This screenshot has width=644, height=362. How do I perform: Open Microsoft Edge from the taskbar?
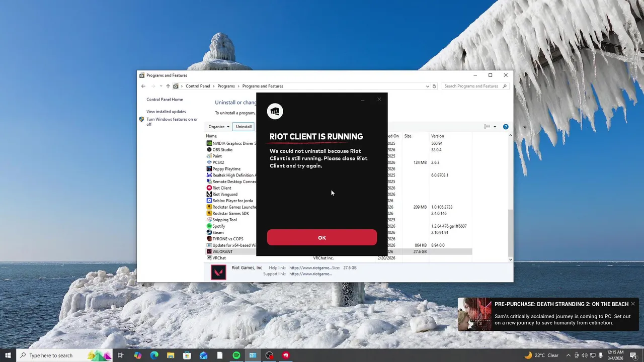[x=154, y=355]
